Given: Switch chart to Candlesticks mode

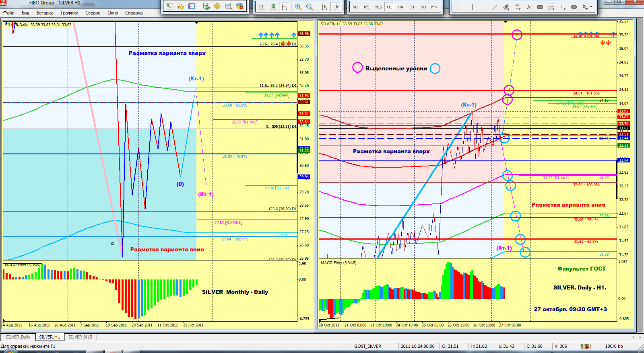Looking at the screenshot, I should pyautogui.click(x=273, y=7).
